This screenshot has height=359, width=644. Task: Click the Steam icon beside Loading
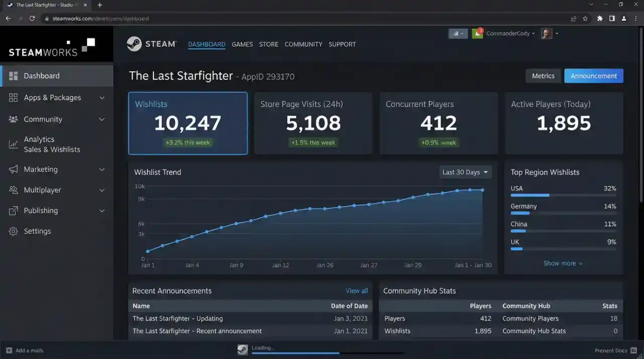click(243, 350)
